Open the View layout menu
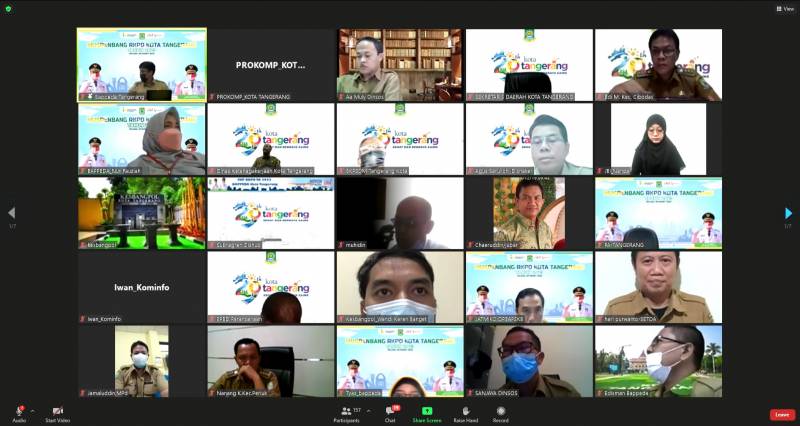This screenshot has height=426, width=800. (783, 8)
